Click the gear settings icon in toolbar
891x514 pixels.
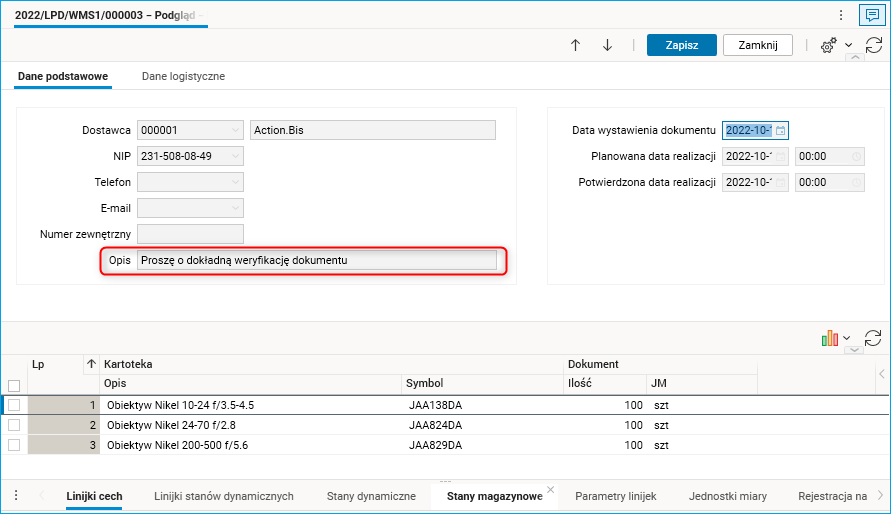(x=828, y=46)
